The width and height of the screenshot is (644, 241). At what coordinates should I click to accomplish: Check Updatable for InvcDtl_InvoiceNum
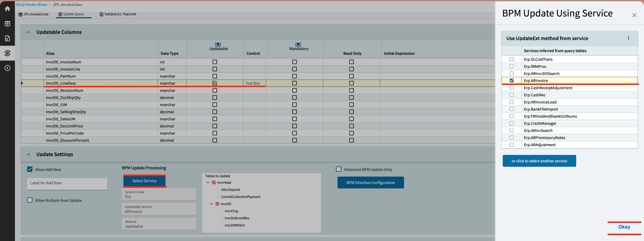pos(215,62)
